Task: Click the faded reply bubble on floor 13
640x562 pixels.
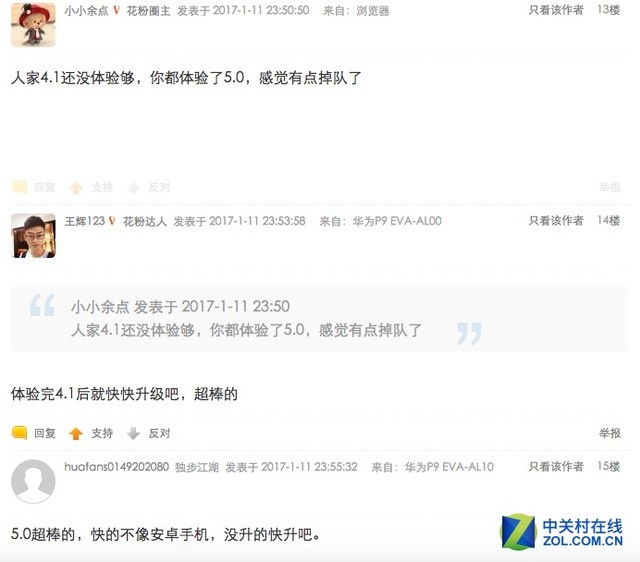Action: 19,187
